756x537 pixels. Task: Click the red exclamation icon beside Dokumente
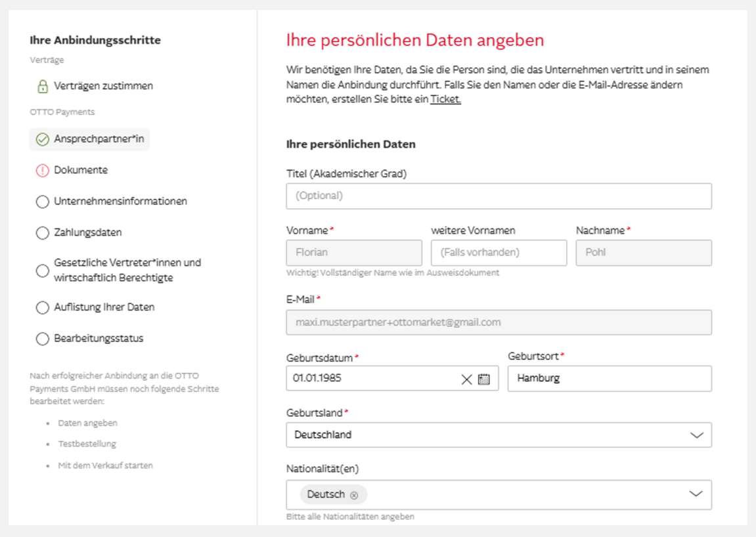coord(41,169)
